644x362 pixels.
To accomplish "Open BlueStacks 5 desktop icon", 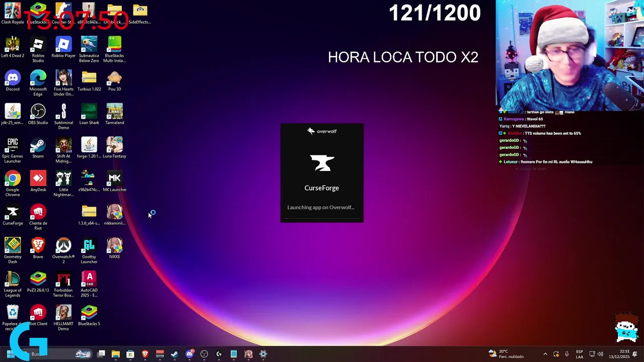I will pyautogui.click(x=89, y=315).
